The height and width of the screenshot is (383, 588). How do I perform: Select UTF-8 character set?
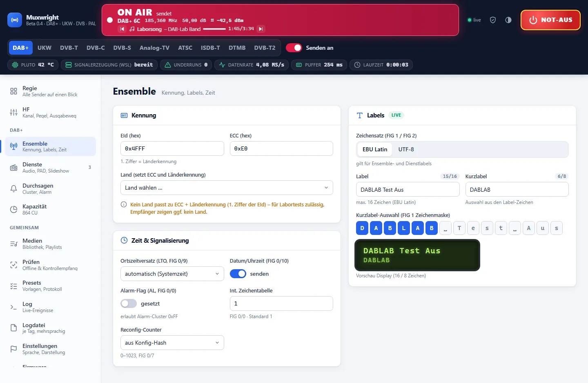[x=406, y=149]
